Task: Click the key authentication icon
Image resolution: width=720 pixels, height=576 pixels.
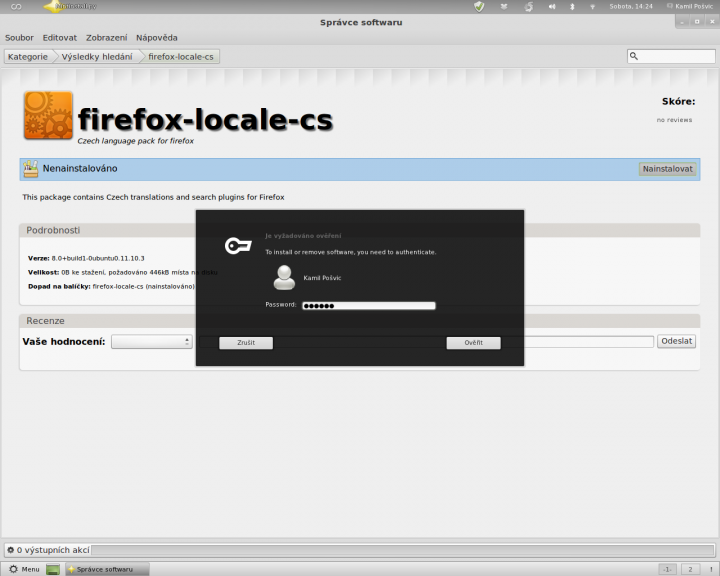Action: [238, 246]
